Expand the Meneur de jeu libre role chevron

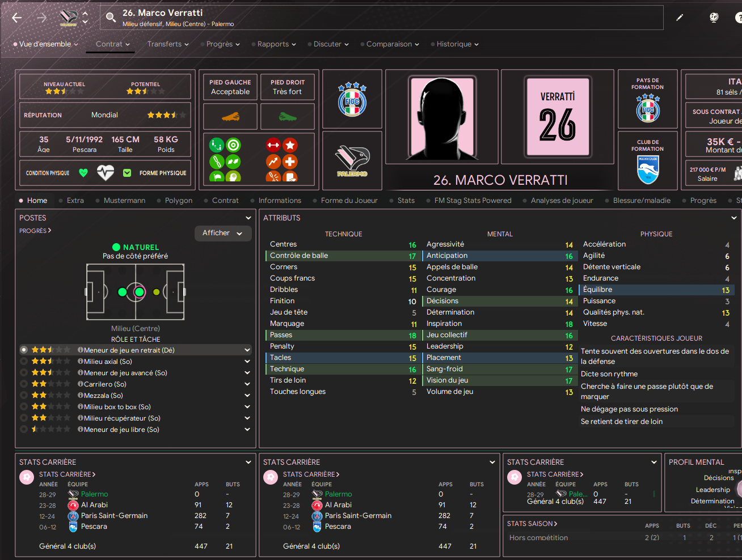247,430
